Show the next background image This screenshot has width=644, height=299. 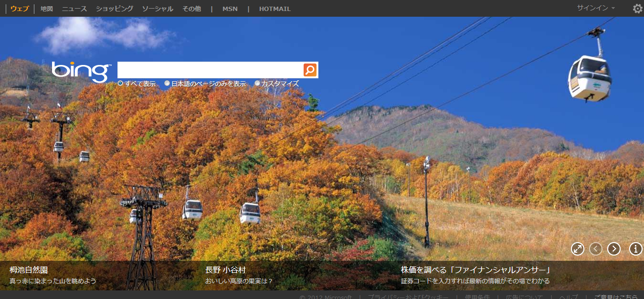click(613, 249)
